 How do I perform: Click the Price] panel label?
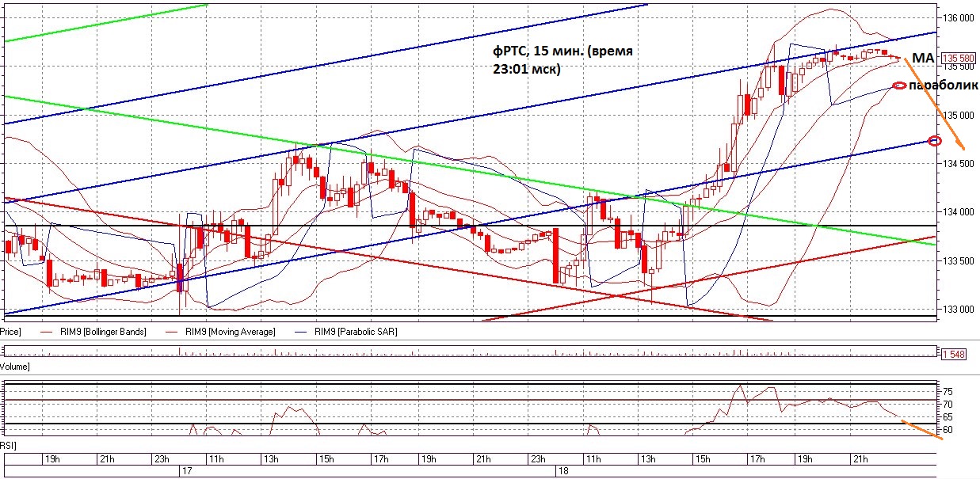click(10, 331)
